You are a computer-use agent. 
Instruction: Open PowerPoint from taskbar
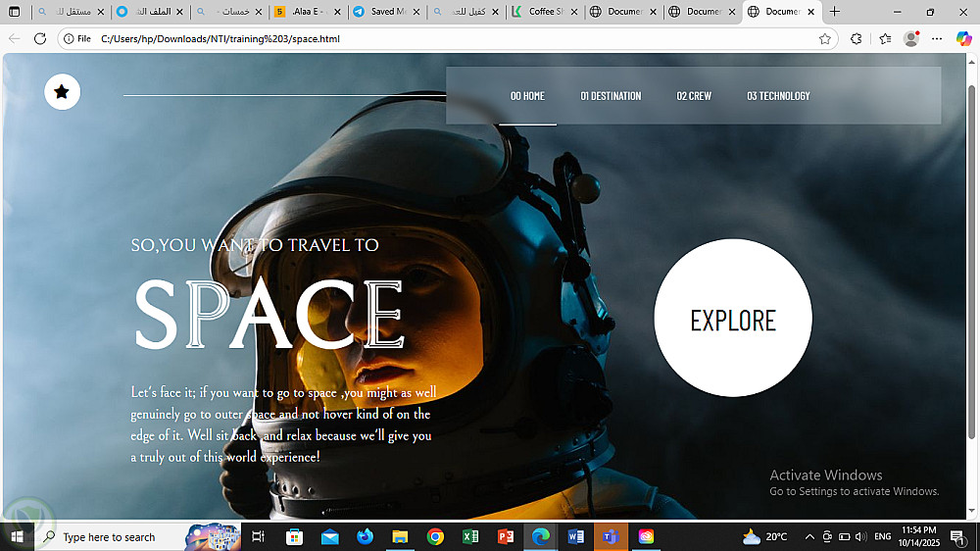pyautogui.click(x=506, y=536)
